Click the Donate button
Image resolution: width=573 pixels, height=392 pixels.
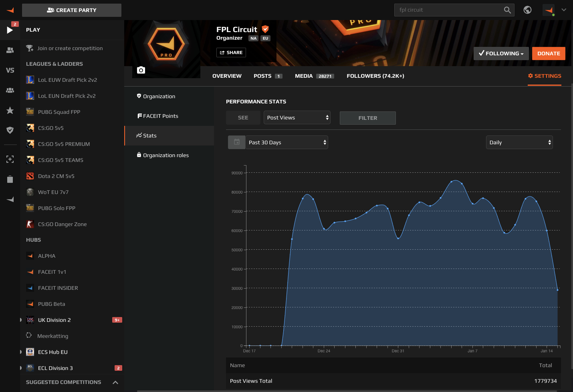point(549,53)
